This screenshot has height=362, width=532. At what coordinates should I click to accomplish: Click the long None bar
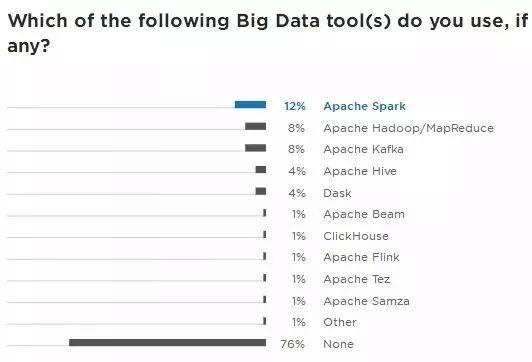[x=168, y=342]
